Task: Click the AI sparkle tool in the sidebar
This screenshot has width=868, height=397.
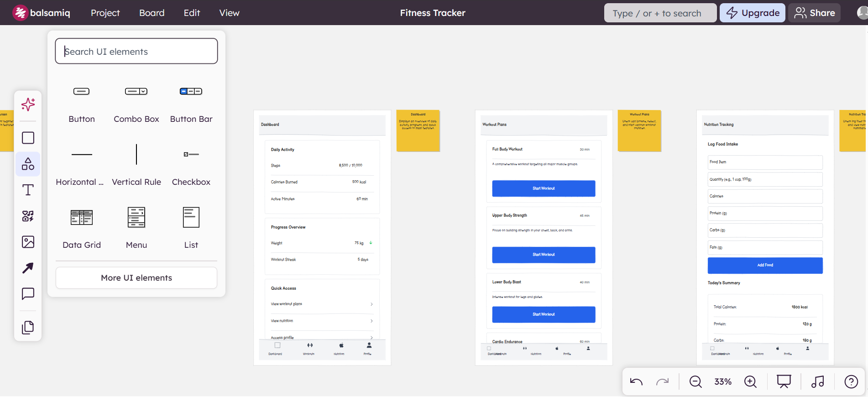Action: 28,104
